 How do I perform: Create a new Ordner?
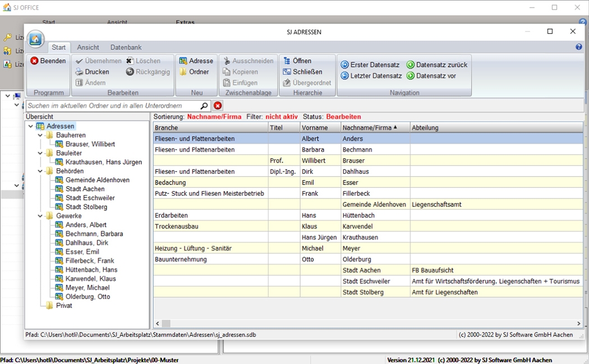click(194, 72)
